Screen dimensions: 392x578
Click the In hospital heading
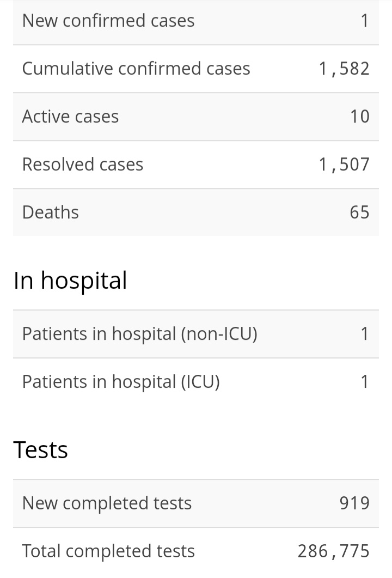[x=70, y=281]
